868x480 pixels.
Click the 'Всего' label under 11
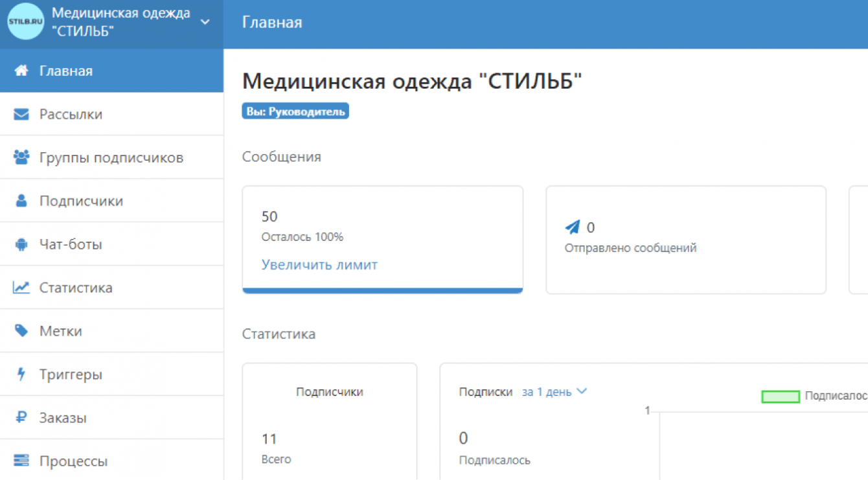coord(277,459)
